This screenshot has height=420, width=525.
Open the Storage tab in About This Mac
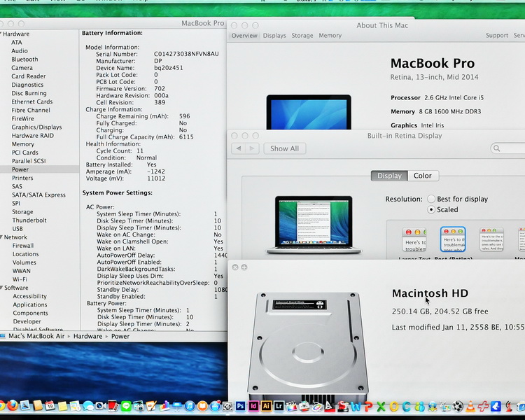(302, 36)
